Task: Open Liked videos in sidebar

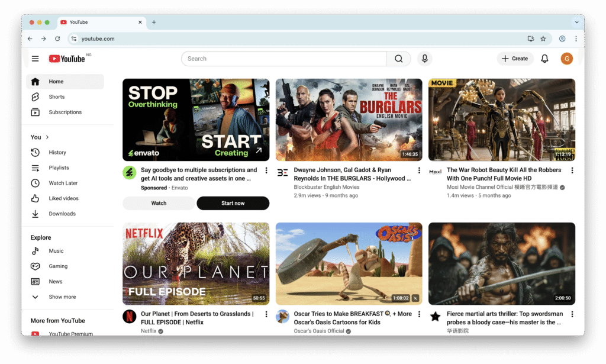Action: pyautogui.click(x=63, y=199)
